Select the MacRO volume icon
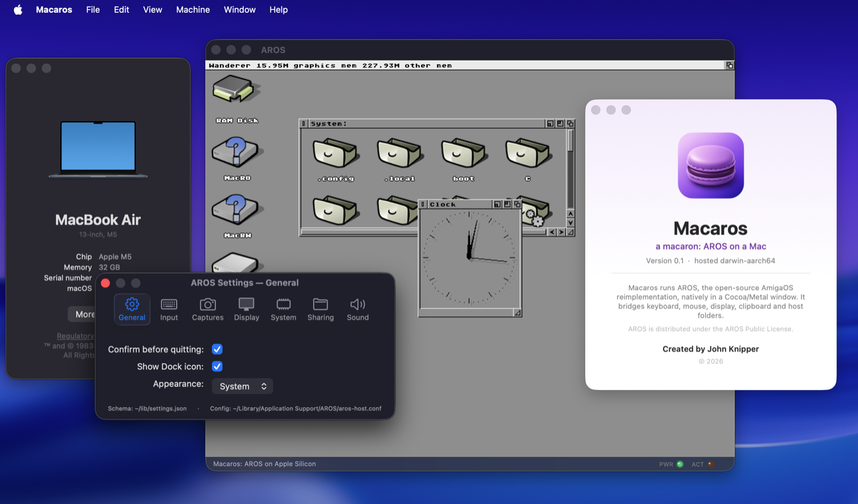Image resolution: width=858 pixels, height=504 pixels. point(237,152)
